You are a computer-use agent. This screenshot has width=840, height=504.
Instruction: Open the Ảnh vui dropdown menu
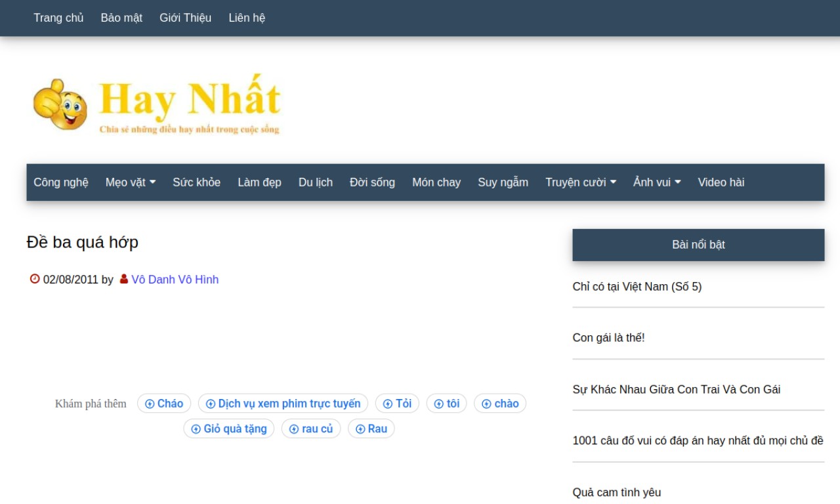tap(656, 182)
